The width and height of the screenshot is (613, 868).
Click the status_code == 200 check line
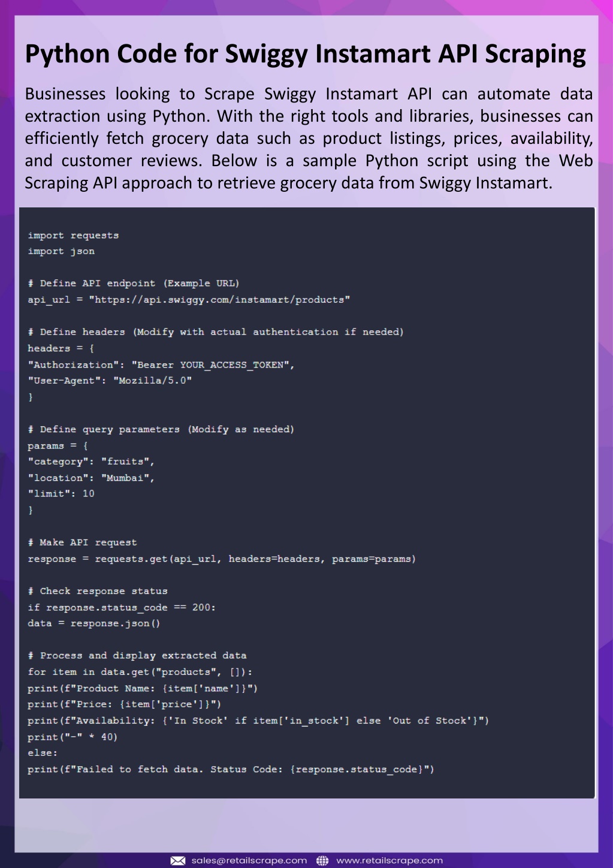122,607
